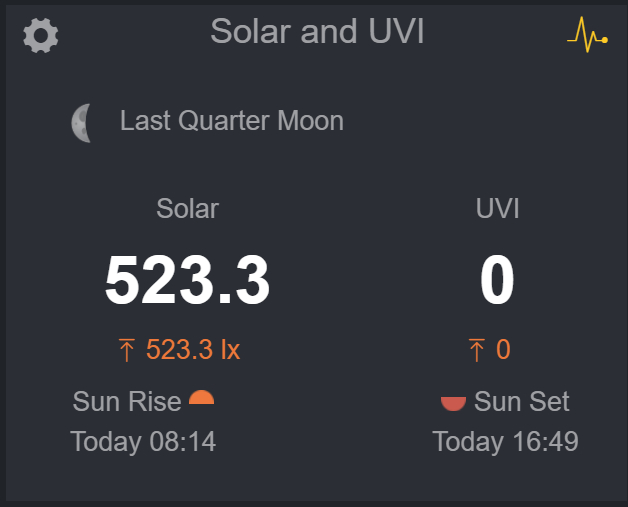
Task: Click the Last Quarter Moon label
Action: point(232,122)
